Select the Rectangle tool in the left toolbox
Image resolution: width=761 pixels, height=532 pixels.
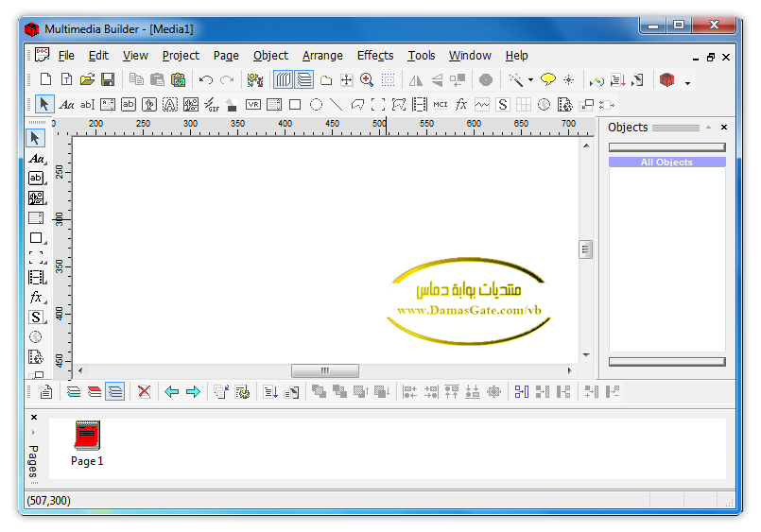pos(37,237)
